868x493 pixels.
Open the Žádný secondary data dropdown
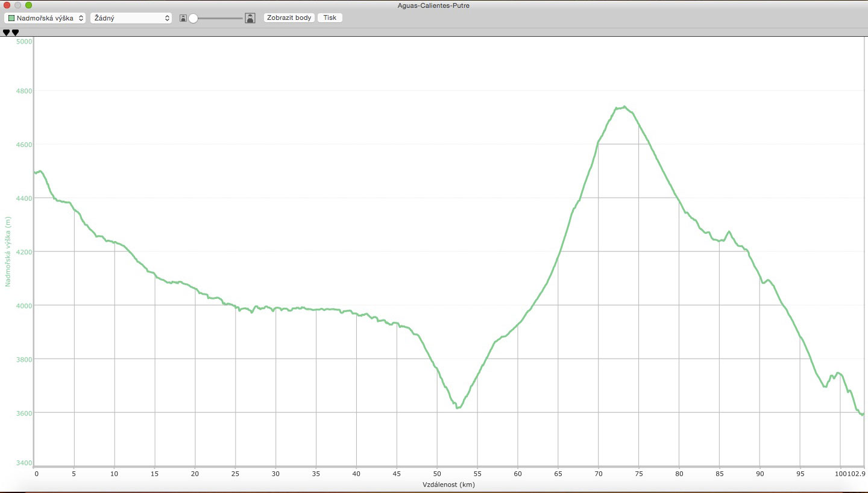pyautogui.click(x=131, y=18)
